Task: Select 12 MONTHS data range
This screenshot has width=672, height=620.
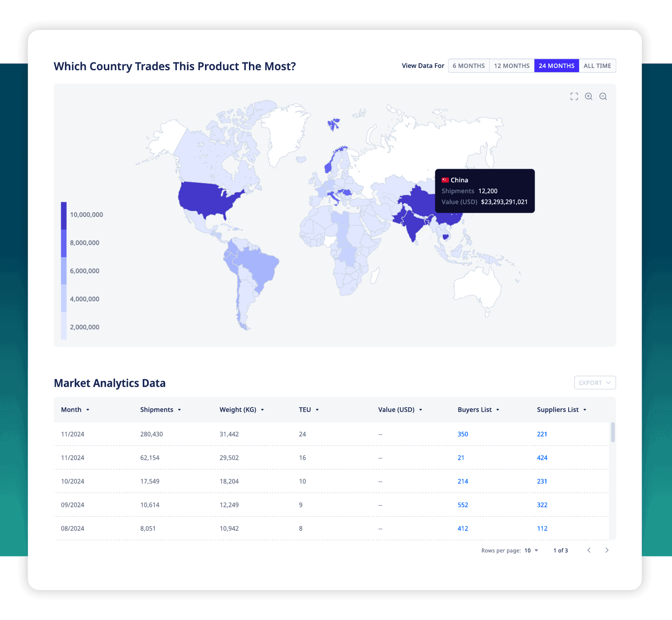Action: (512, 66)
